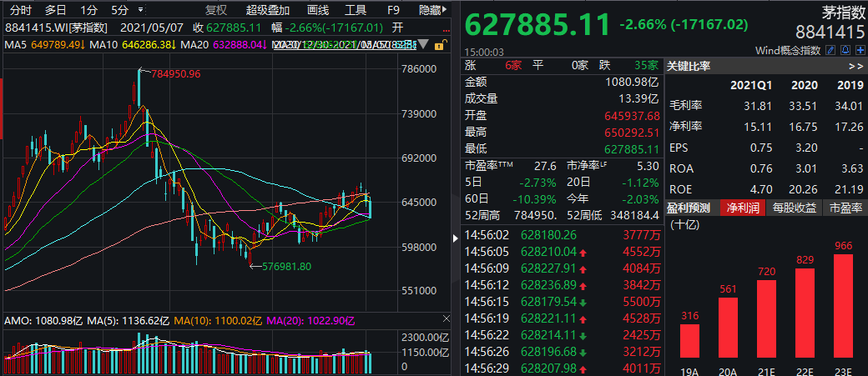Click the 市净率 value 5.30
This screenshot has height=376, width=868.
(648, 165)
